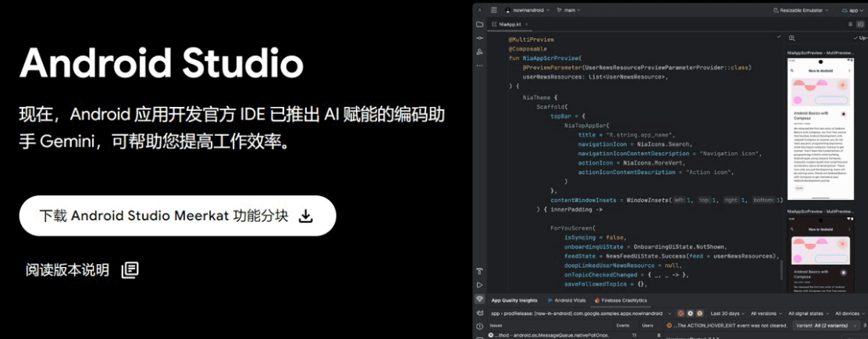868x339 pixels.
Task: Toggle the fatal crash filter icon
Action: (681, 313)
